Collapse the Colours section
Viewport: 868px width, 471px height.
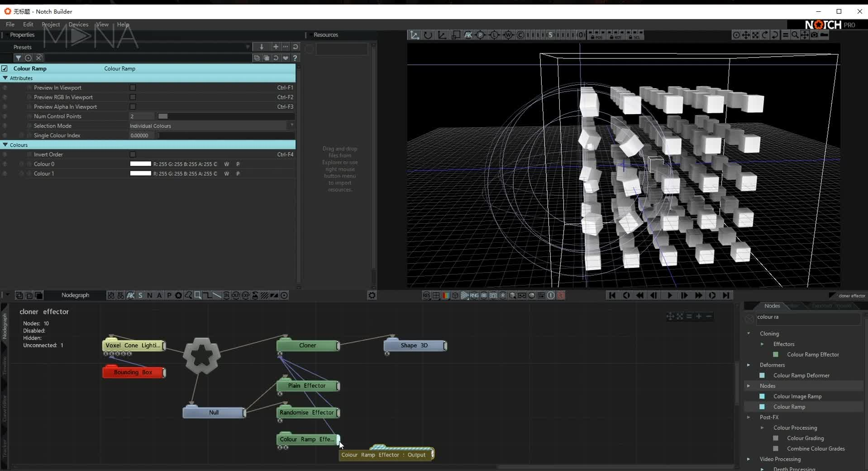click(x=5, y=145)
